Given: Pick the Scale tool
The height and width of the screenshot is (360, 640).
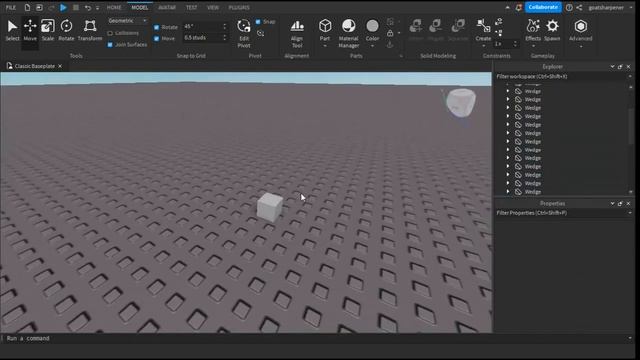Looking at the screenshot, I should (x=48, y=31).
